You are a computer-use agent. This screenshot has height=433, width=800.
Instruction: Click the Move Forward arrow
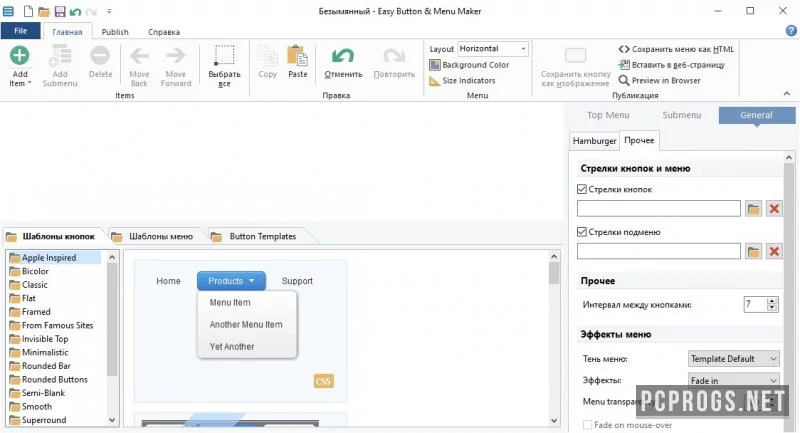tap(176, 56)
